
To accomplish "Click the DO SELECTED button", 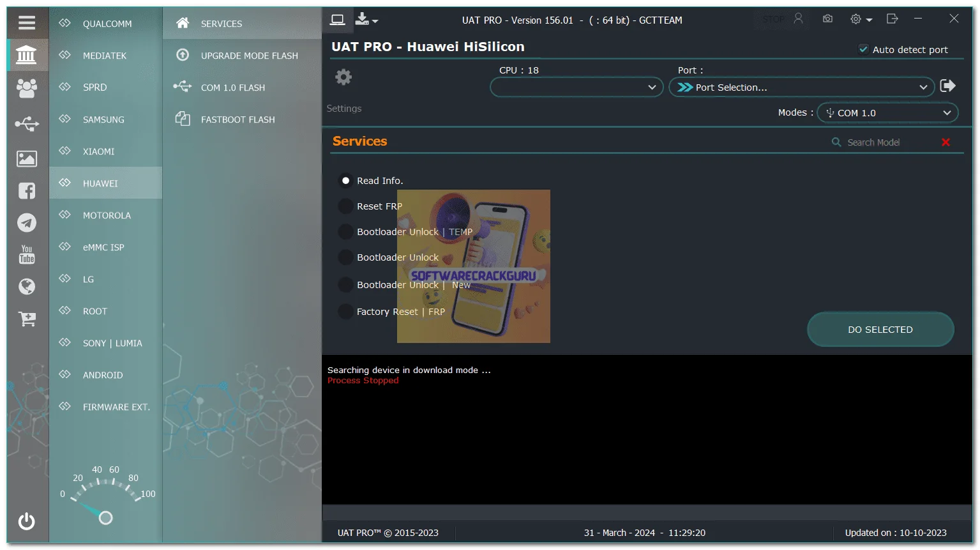I will click(880, 330).
